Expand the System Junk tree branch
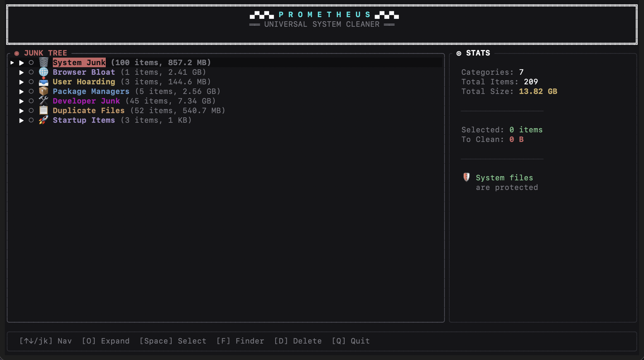This screenshot has height=360, width=644. [x=21, y=62]
